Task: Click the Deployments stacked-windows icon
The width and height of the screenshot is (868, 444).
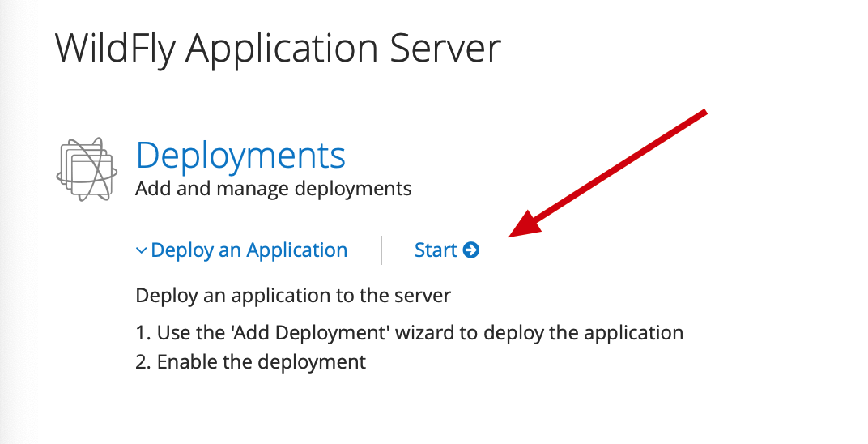Action: pos(87,169)
